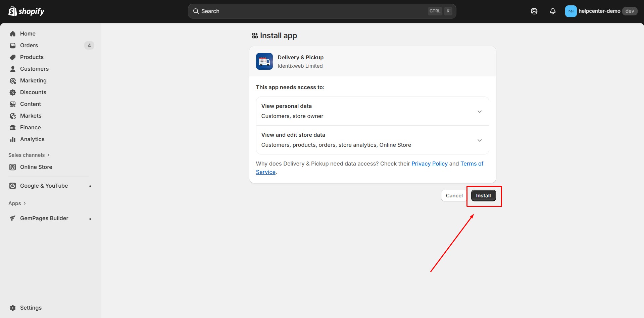Screen dimensions: 644x318
Task: Open Products from the sidebar
Action: (x=32, y=57)
